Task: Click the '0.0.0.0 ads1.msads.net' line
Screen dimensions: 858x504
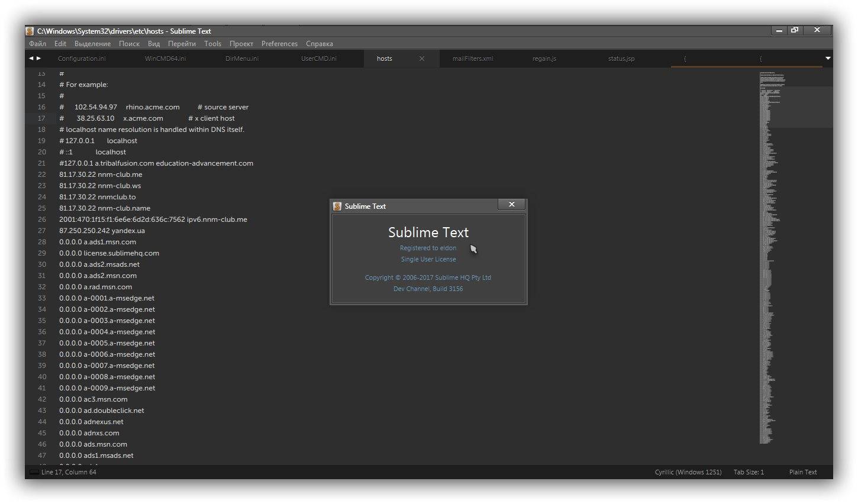Action: [96, 455]
